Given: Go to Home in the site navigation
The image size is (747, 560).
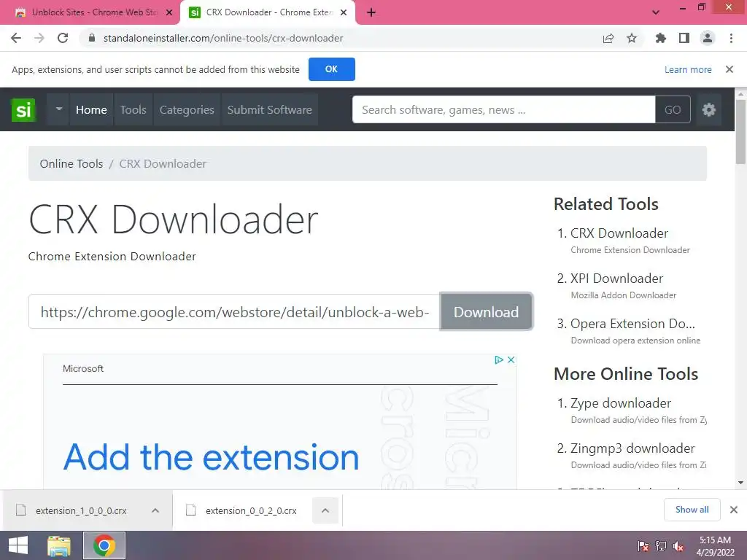Looking at the screenshot, I should (x=91, y=109).
